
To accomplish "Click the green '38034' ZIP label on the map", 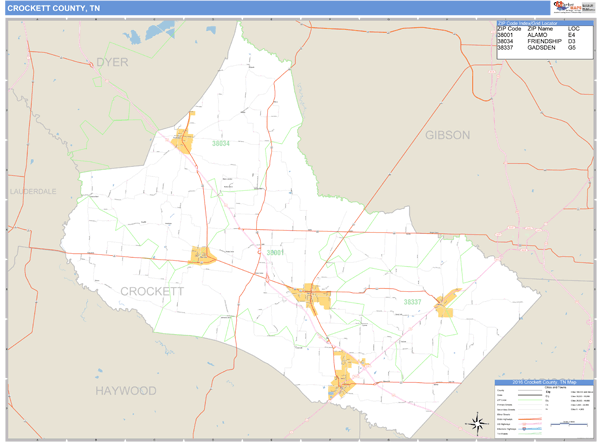I will click(x=221, y=144).
